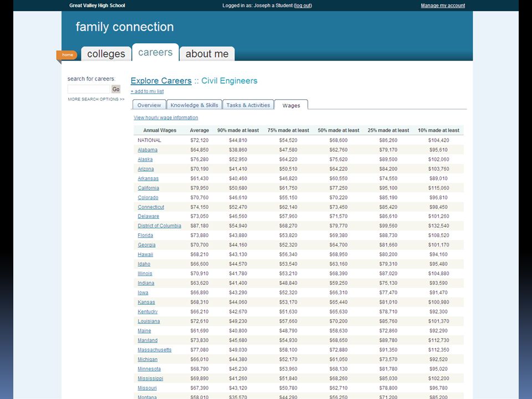The image size is (532, 399).
Task: Click the Civil Engineers heading
Action: [229, 81]
